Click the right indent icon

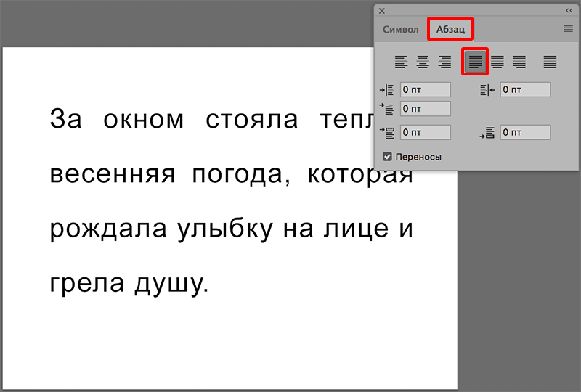487,90
